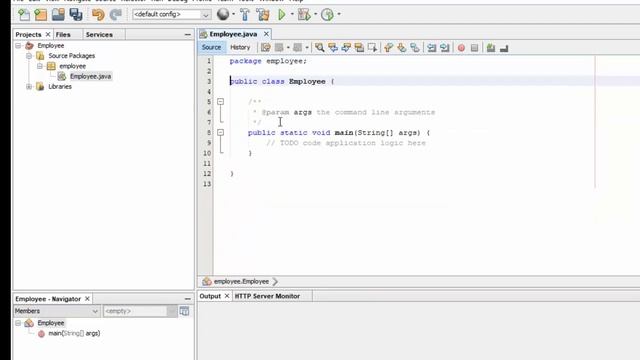Viewport: 640px width, 360px height.
Task: Select Employee.java in Projects tree
Action: (90, 76)
